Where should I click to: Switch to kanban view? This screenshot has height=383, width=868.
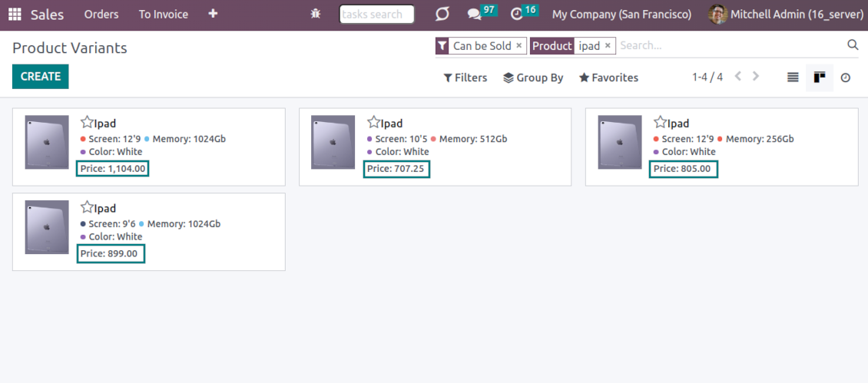[x=820, y=78]
